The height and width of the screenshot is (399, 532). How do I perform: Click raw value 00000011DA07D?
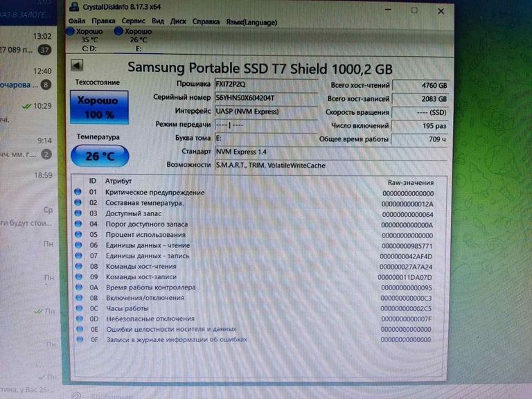click(405, 277)
